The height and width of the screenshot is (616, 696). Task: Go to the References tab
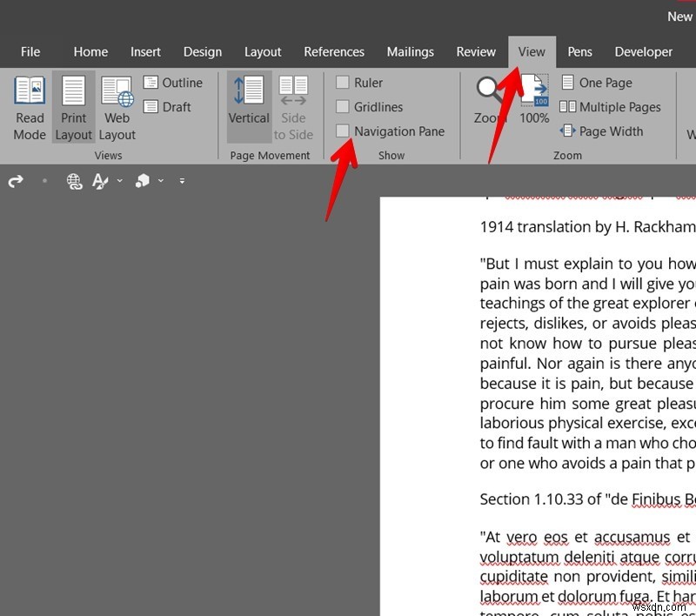(334, 52)
